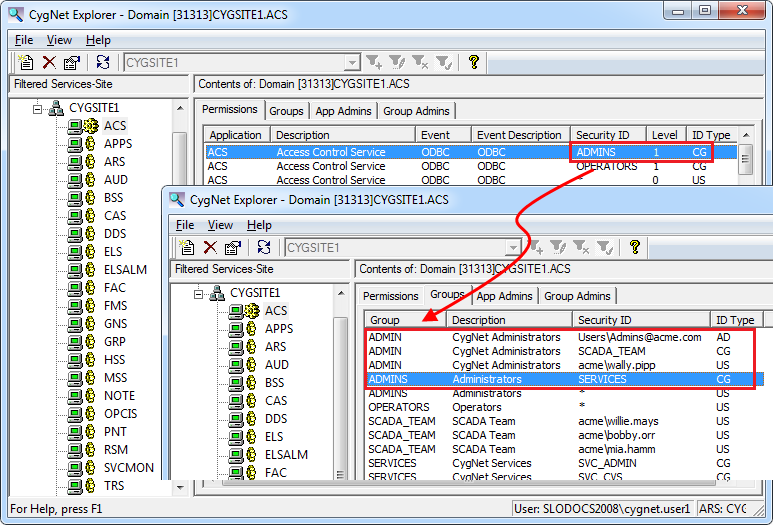The image size is (773, 525).
Task: Open Properties icon in the back window toolbar
Action: click(72, 62)
